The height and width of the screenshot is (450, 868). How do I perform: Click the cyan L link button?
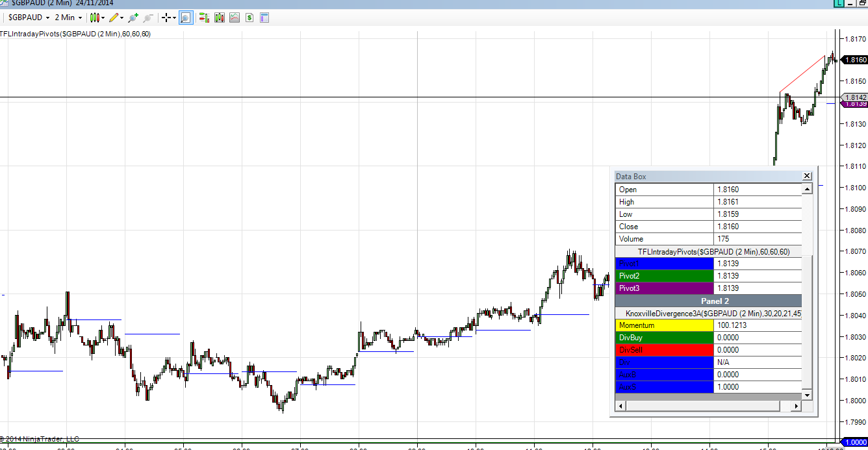click(x=839, y=3)
